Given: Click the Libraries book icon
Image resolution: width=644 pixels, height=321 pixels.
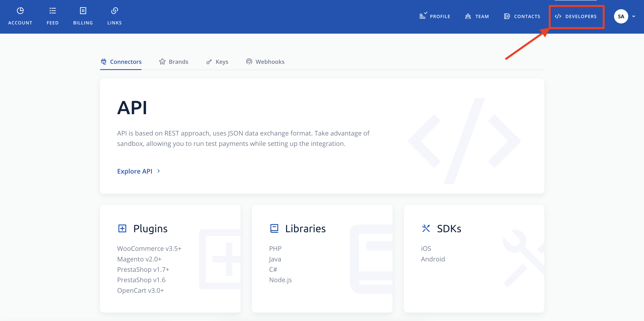Looking at the screenshot, I should 274,228.
